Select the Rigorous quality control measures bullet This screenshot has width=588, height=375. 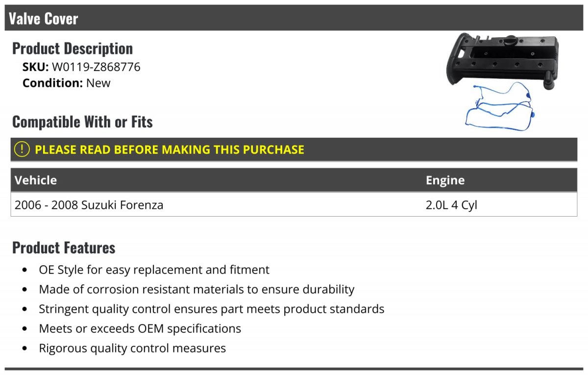click(x=132, y=348)
